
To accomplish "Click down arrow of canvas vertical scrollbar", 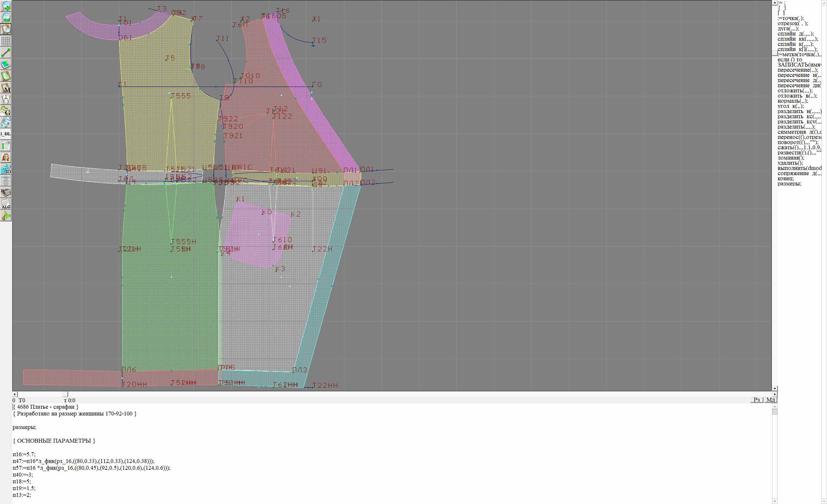I will click(x=775, y=388).
